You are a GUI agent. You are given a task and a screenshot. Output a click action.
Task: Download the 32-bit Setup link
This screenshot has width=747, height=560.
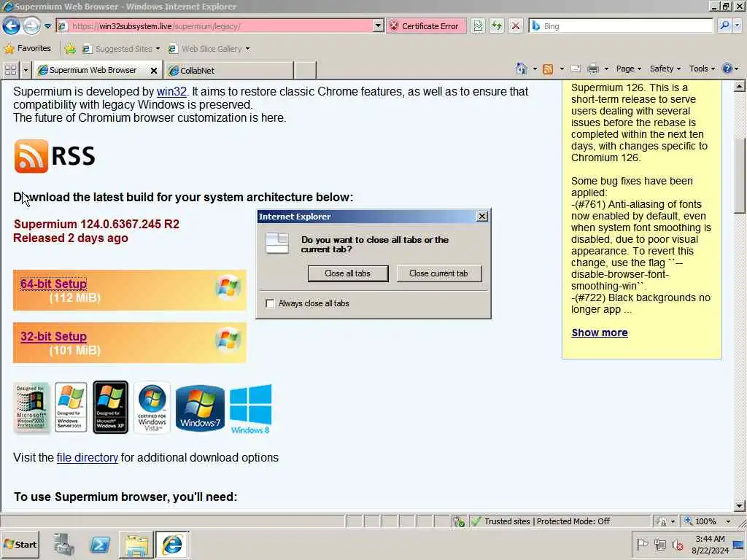(53, 336)
